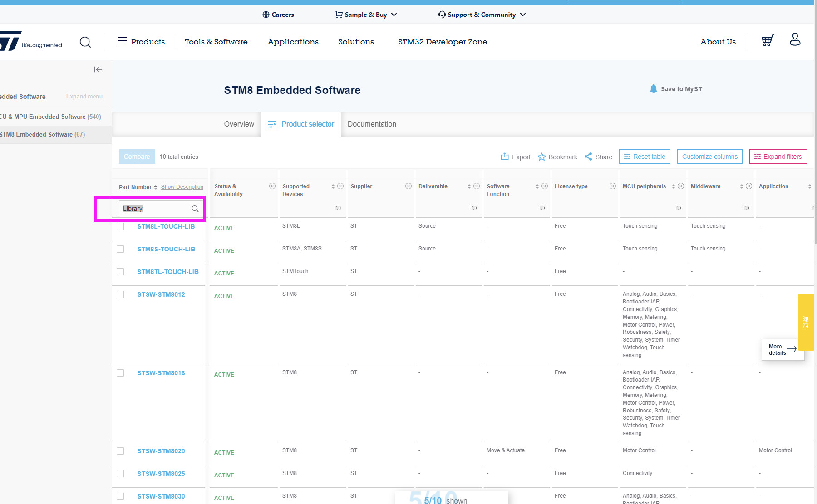817x504 pixels.
Task: Open the user account icon
Action: click(x=795, y=39)
